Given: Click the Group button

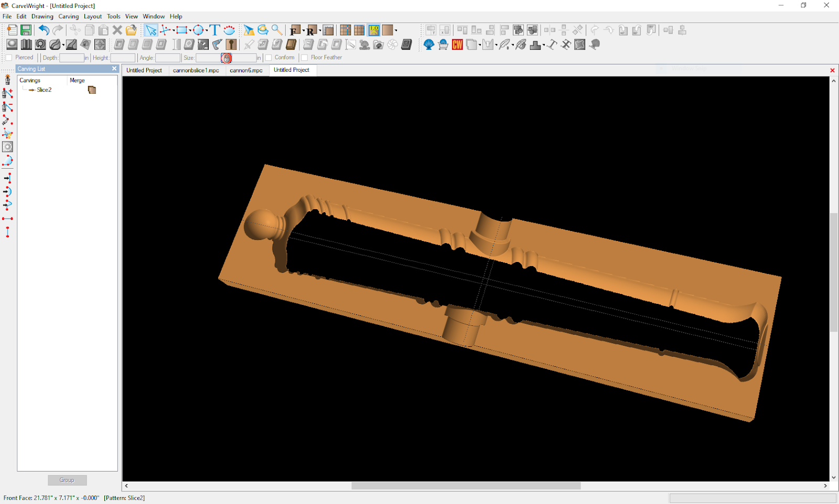Looking at the screenshot, I should [67, 480].
